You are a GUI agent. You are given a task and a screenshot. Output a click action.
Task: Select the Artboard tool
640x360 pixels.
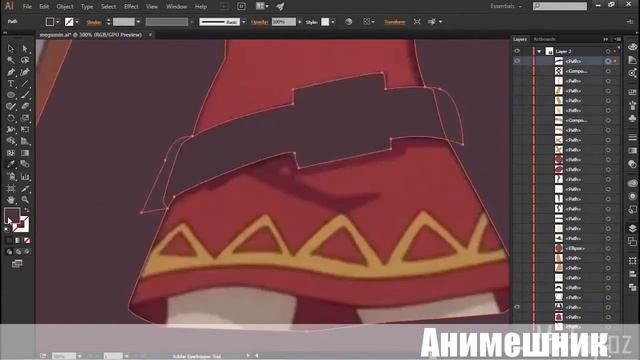point(11,189)
